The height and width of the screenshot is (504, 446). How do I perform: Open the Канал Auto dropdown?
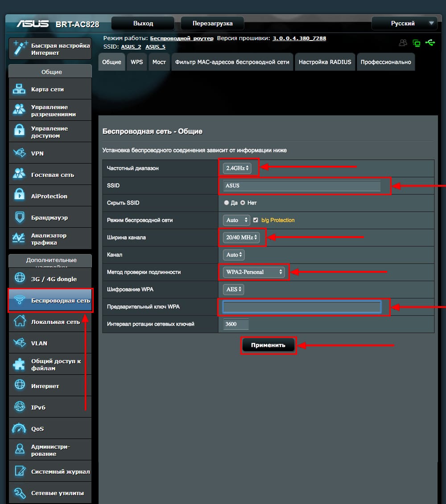(x=234, y=255)
